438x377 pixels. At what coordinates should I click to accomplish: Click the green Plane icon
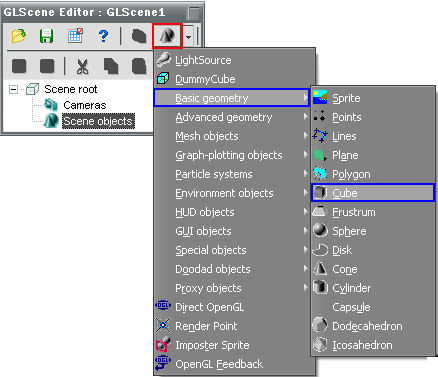[x=320, y=155]
